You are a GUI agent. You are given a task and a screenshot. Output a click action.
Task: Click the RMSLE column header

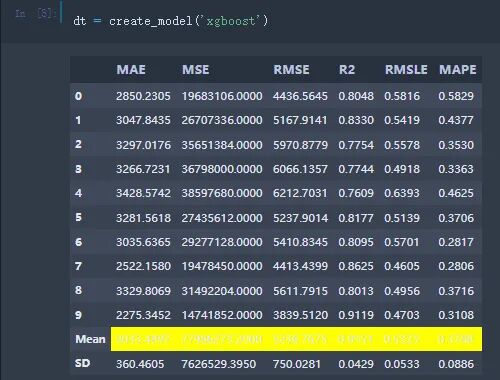tap(406, 70)
